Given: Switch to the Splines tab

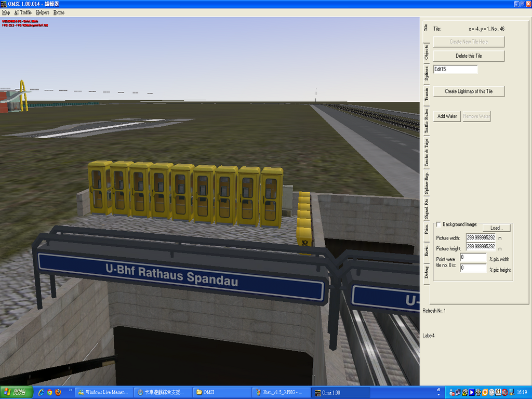Looking at the screenshot, I should point(426,73).
